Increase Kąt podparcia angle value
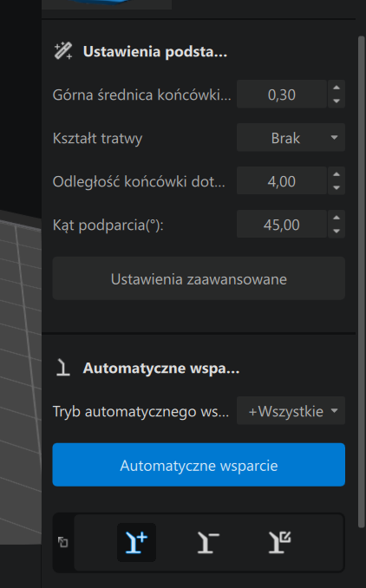 coord(337,218)
